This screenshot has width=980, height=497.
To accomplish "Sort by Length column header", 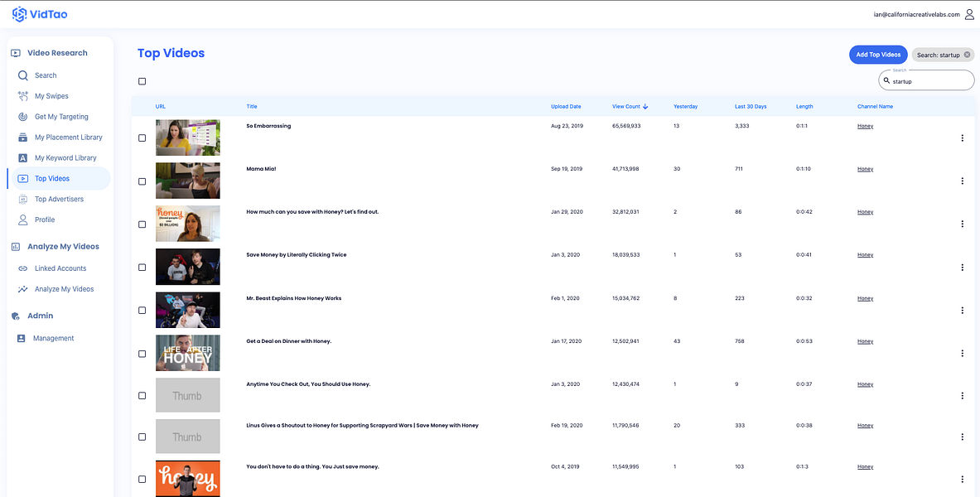I will coord(804,107).
